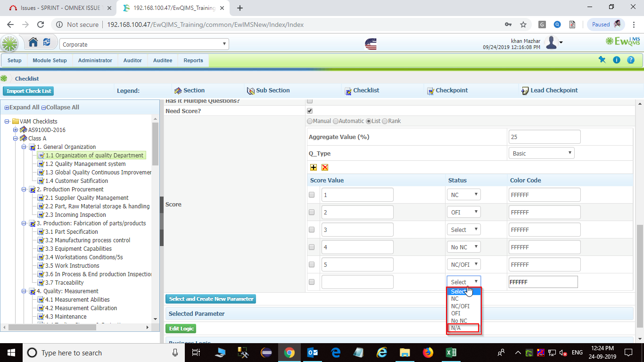This screenshot has width=644, height=362.
Task: Check the empty last score row
Action: click(312, 282)
